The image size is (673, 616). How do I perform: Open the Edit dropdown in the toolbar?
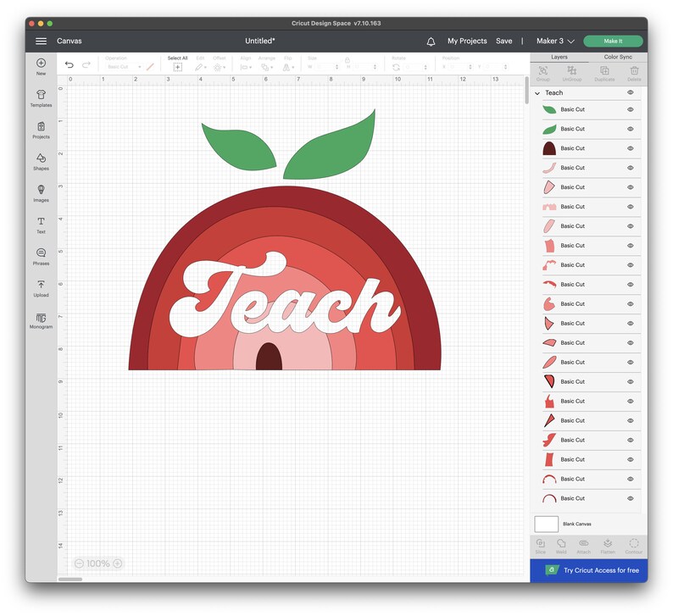(200, 67)
